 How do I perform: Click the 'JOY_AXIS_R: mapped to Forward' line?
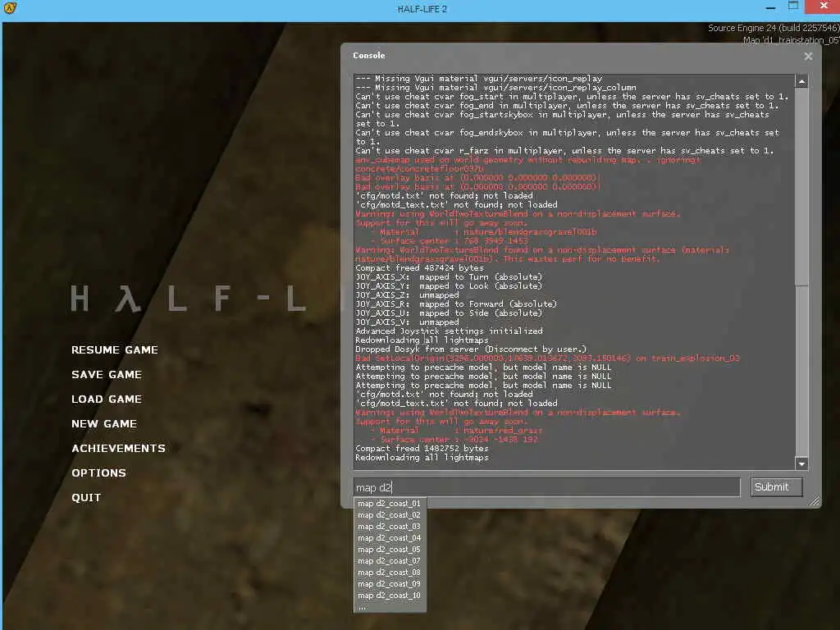click(x=456, y=304)
